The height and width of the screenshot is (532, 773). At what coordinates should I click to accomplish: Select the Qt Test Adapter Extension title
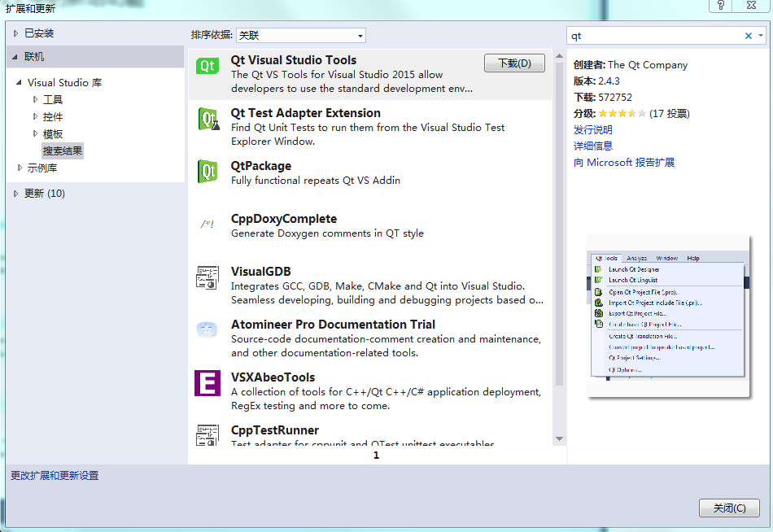click(306, 113)
